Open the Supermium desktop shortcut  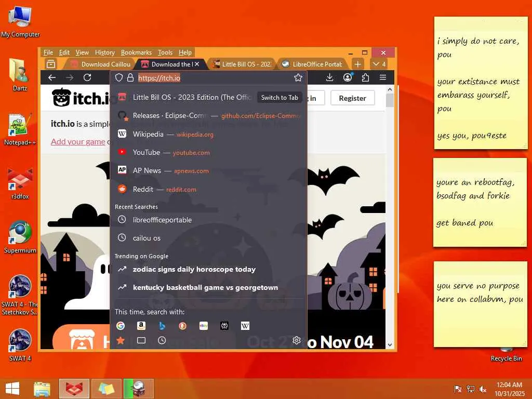(x=20, y=237)
